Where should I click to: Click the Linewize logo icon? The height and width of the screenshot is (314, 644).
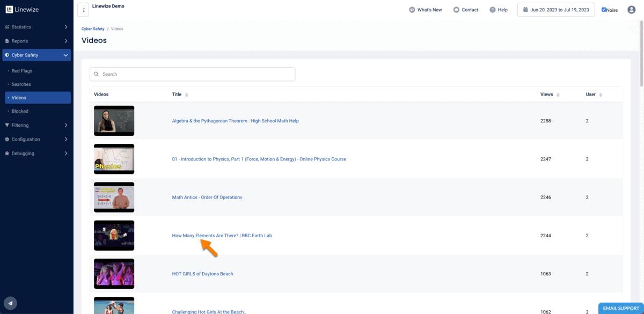9,10
